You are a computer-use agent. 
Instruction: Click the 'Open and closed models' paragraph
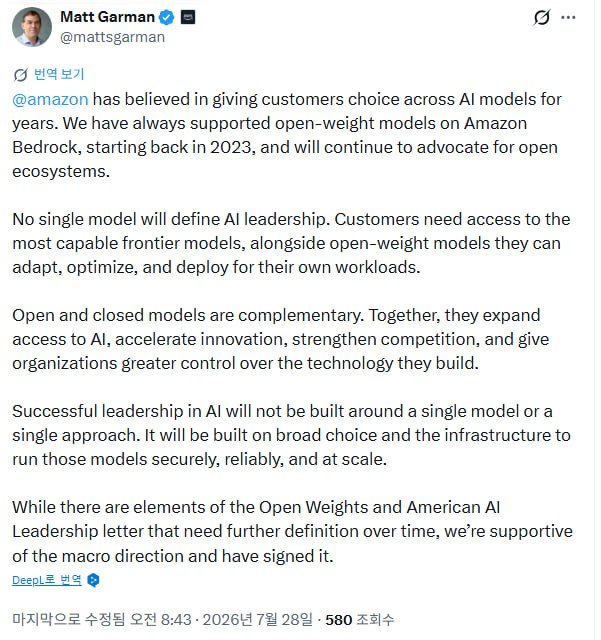tap(280, 339)
